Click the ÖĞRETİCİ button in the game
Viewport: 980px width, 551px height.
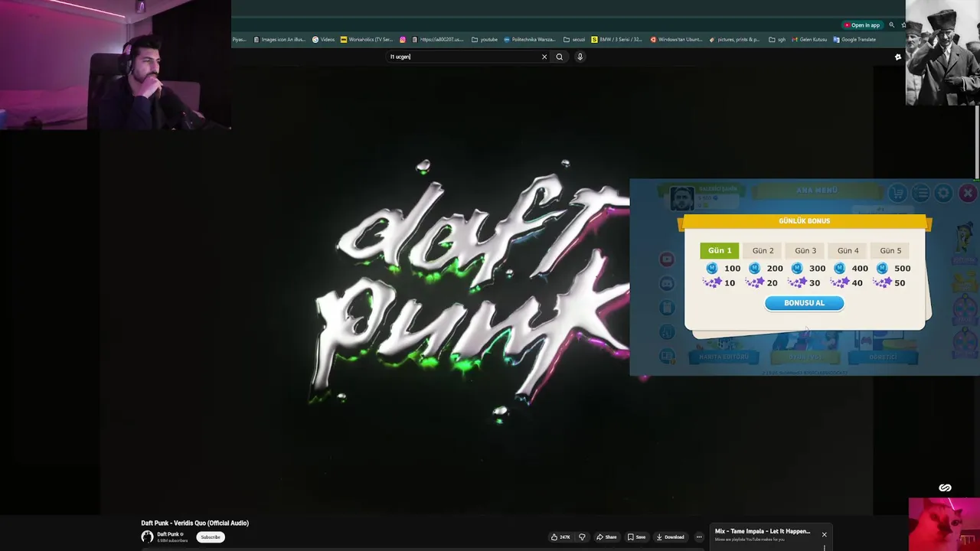tap(883, 357)
